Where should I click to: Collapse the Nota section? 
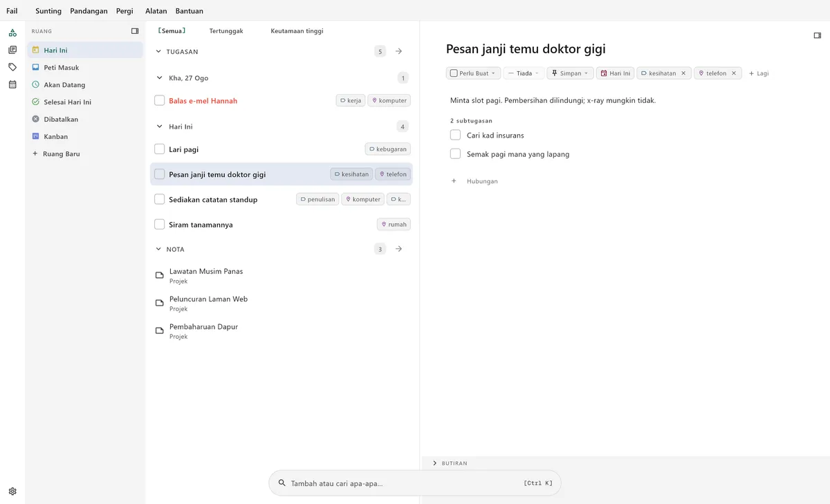click(158, 249)
